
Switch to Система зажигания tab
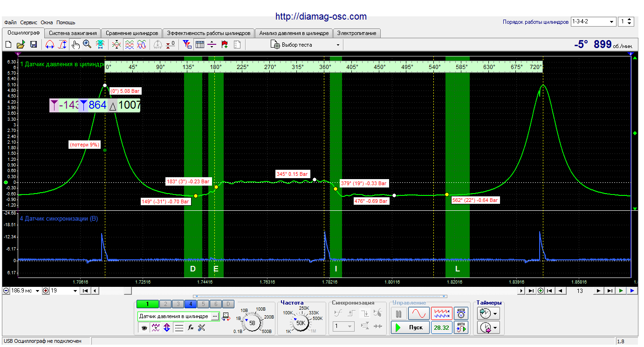pyautogui.click(x=73, y=33)
